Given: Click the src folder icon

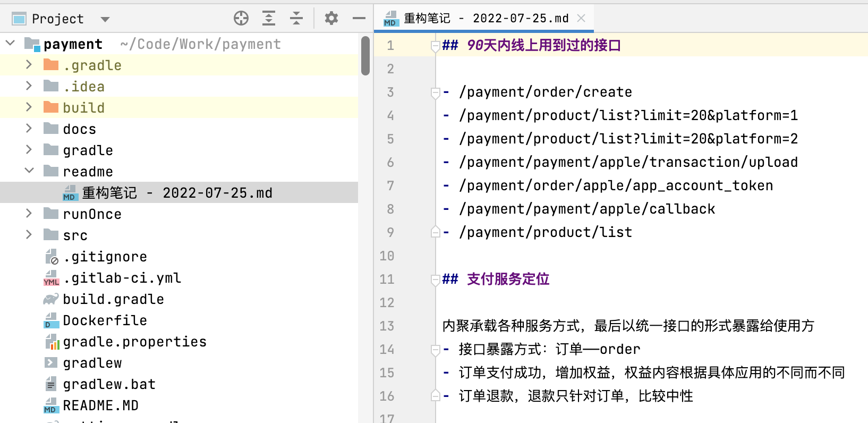Looking at the screenshot, I should tap(51, 235).
